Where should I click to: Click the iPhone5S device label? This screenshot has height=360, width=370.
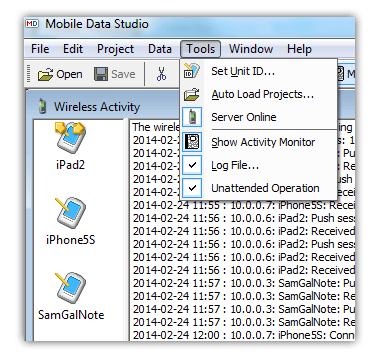click(71, 239)
